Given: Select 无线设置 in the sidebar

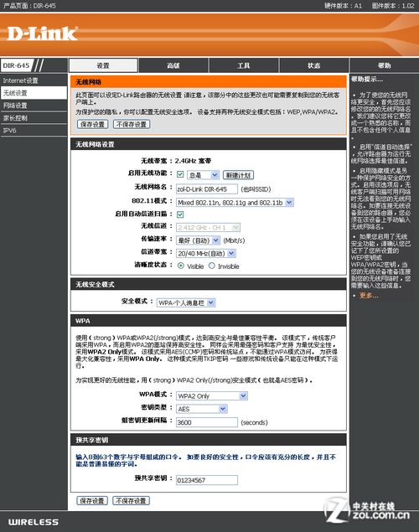Looking at the screenshot, I should click(x=34, y=93).
